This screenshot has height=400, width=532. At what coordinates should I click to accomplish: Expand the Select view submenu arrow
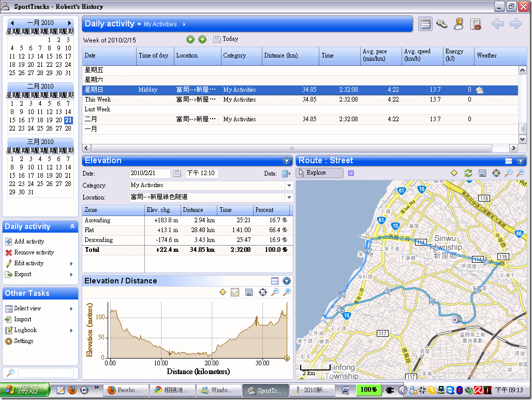pyautogui.click(x=71, y=309)
